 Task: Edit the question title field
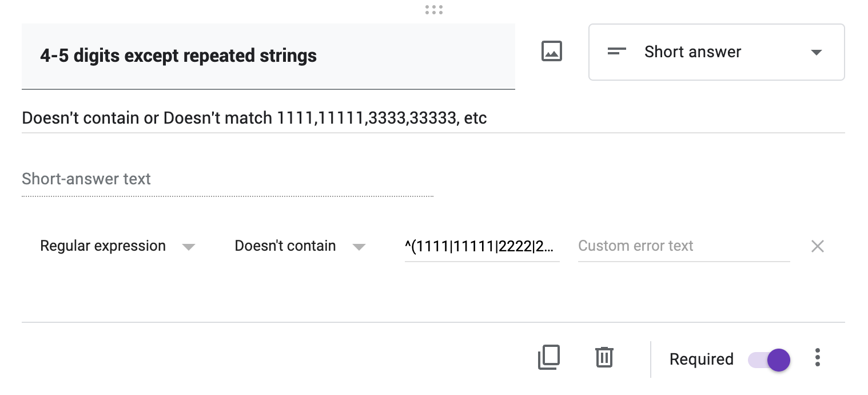(268, 56)
